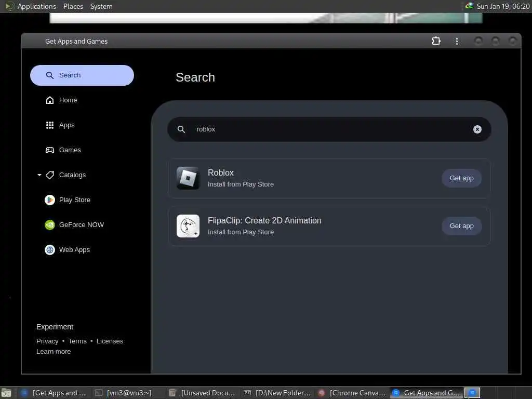Click the magnifier icon in Search sidebar item
This screenshot has height=399, width=532.
click(50, 75)
